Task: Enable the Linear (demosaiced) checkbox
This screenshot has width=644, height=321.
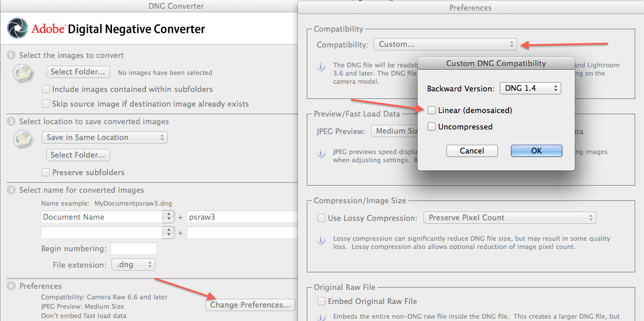Action: [431, 110]
